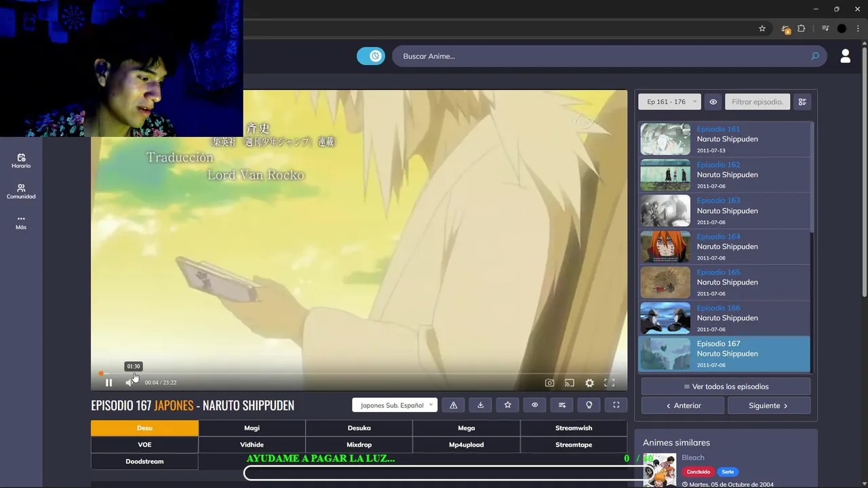Click the Filtrar episodio input field

[757, 102]
